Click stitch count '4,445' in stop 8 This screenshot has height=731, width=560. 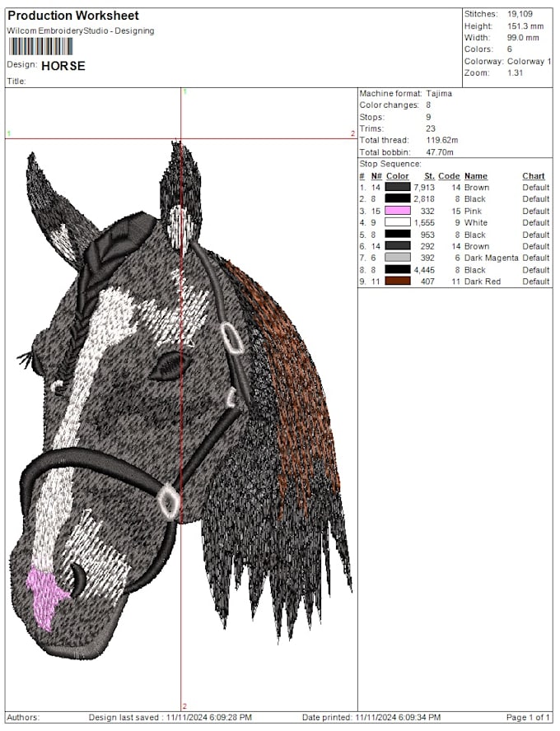424,270
